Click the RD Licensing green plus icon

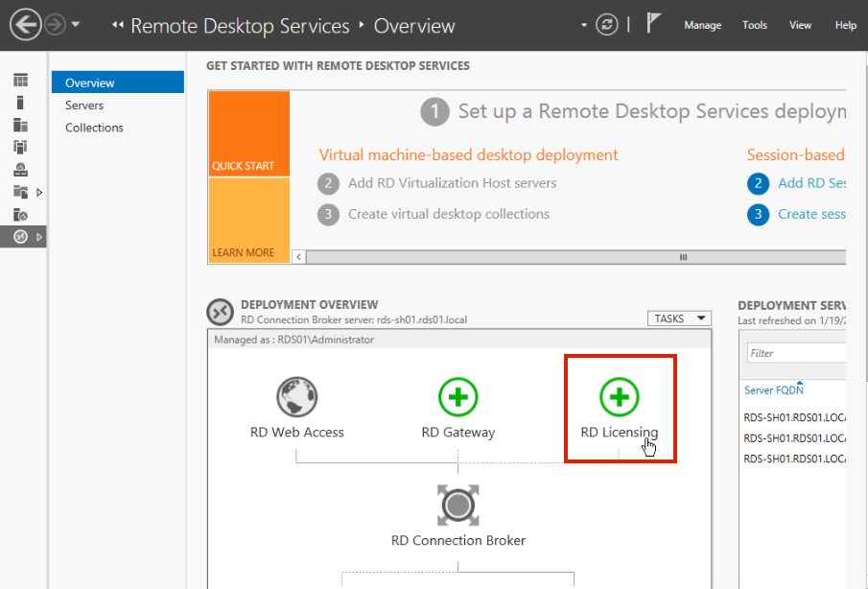coord(620,396)
